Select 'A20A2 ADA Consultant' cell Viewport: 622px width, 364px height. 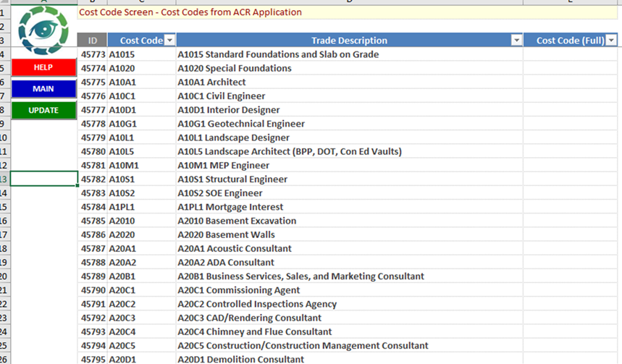click(x=350, y=263)
